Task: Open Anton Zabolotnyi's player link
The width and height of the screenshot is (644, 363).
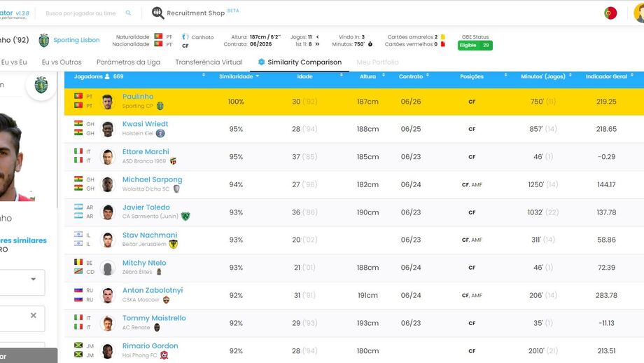Action: tap(152, 290)
